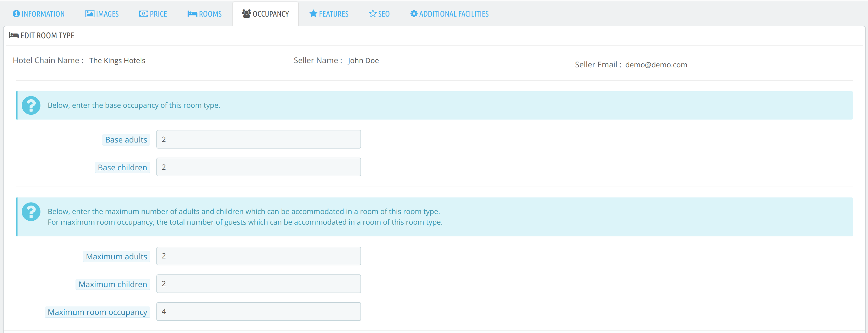
Task: Click the Features tab star icon
Action: 313,14
